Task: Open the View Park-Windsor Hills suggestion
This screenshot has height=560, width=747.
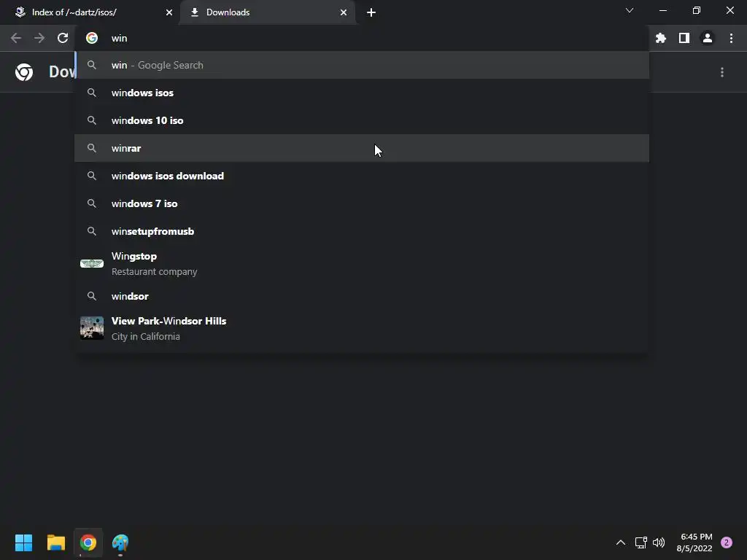Action: (362, 329)
